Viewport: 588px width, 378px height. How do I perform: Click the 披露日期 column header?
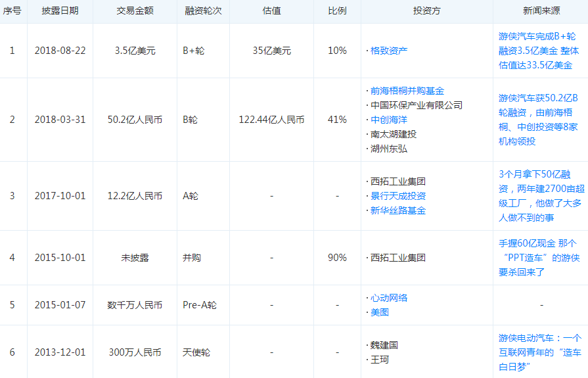[60, 11]
